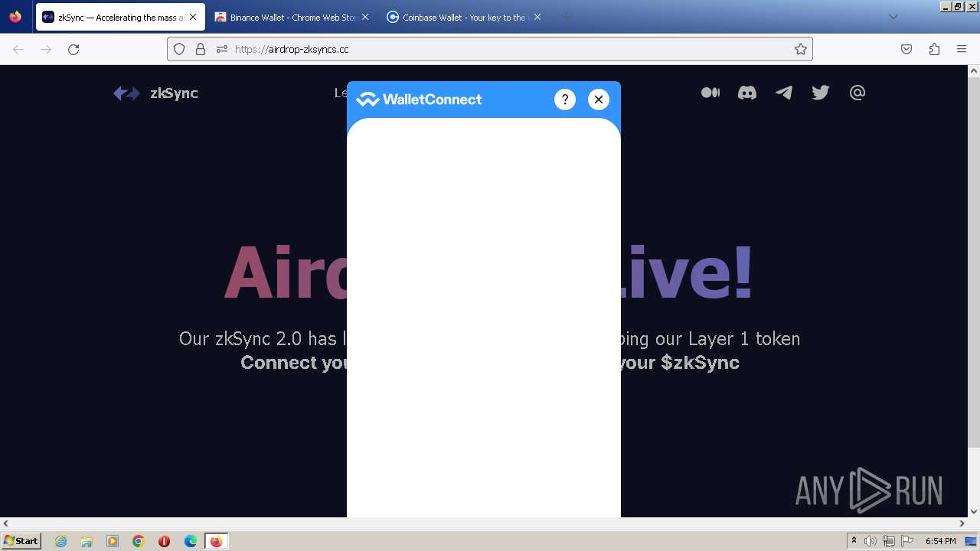Open the Firefox application menu
Screen dimensions: 980x551
(962, 49)
